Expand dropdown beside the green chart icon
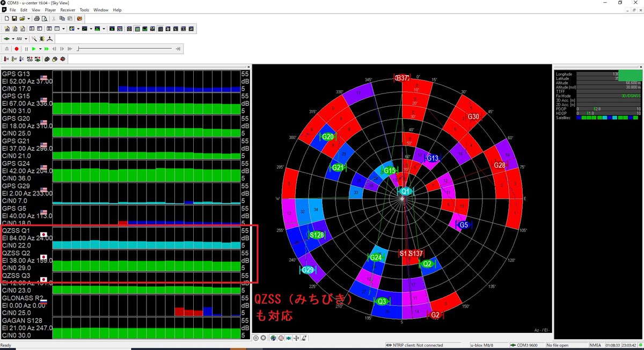 (104, 29)
